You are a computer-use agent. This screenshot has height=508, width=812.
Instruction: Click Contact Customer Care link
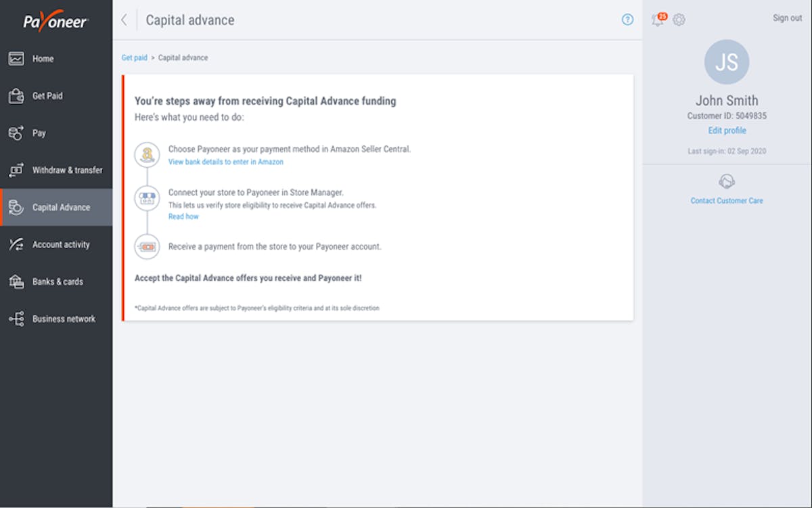(x=727, y=201)
